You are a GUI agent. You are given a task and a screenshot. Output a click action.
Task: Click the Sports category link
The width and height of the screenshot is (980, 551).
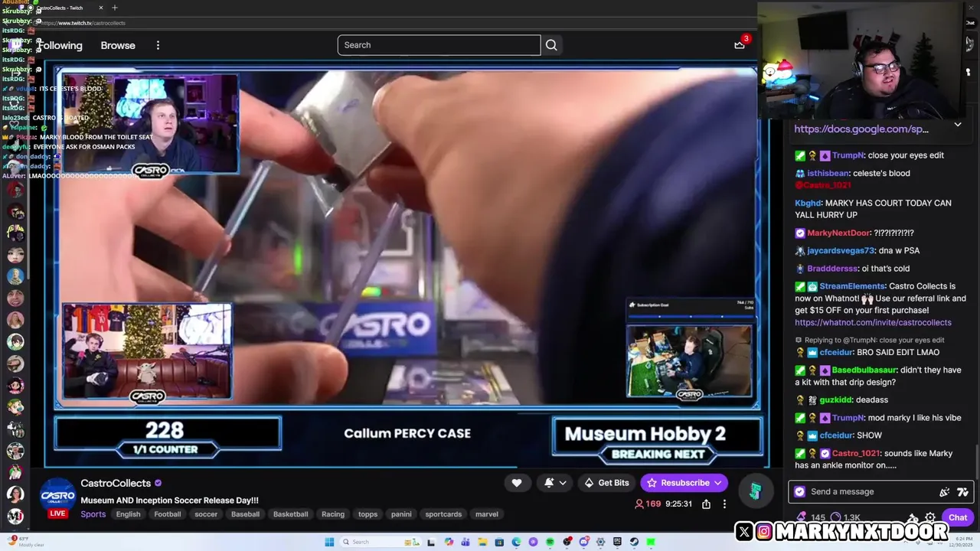tap(93, 514)
